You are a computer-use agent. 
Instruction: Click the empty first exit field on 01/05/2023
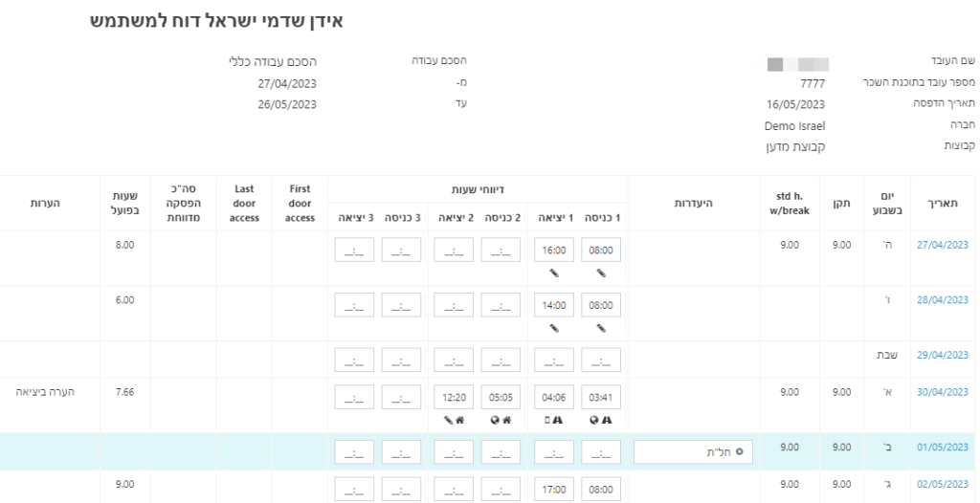pyautogui.click(x=554, y=451)
